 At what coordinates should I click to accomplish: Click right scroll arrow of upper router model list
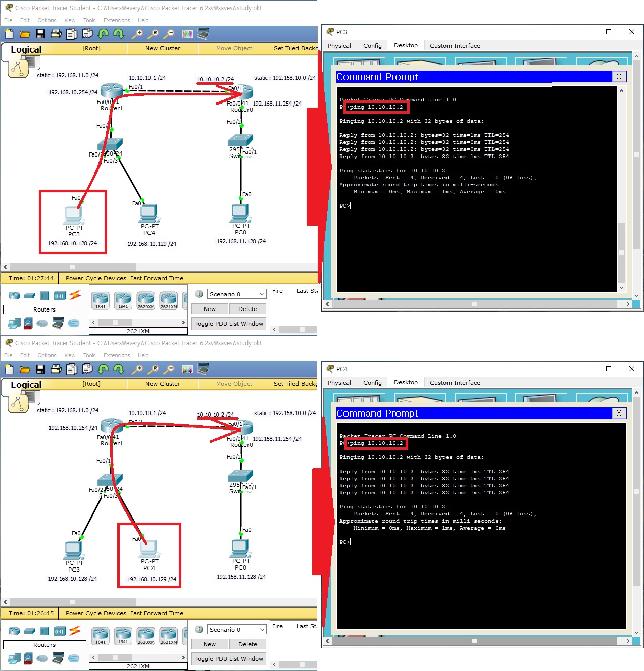click(x=183, y=322)
